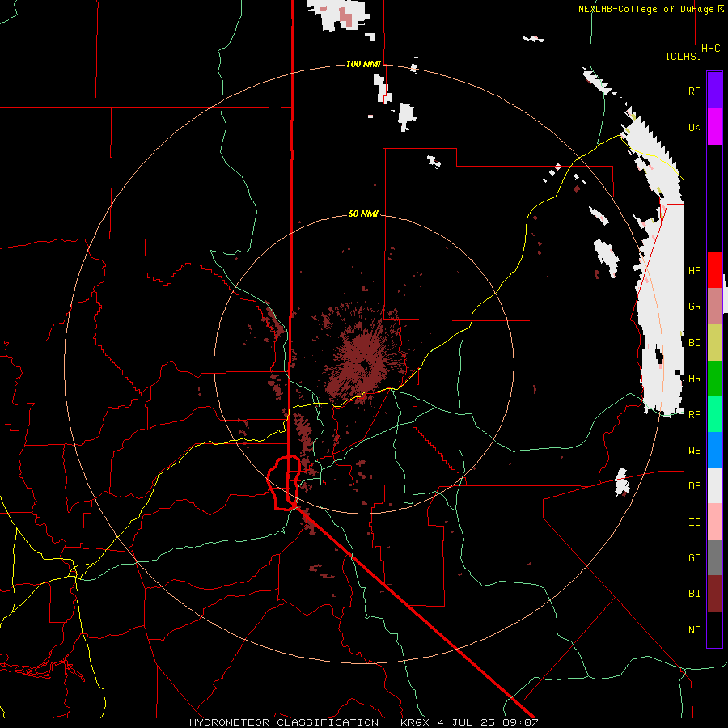Pick the light pink IC swatch
The height and width of the screenshot is (728, 728).
click(x=714, y=522)
